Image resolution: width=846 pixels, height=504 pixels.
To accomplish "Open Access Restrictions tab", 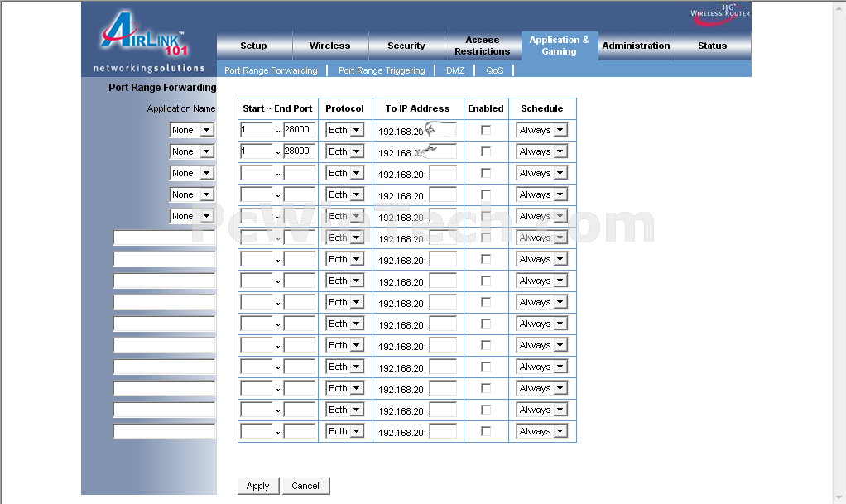I will click(483, 46).
